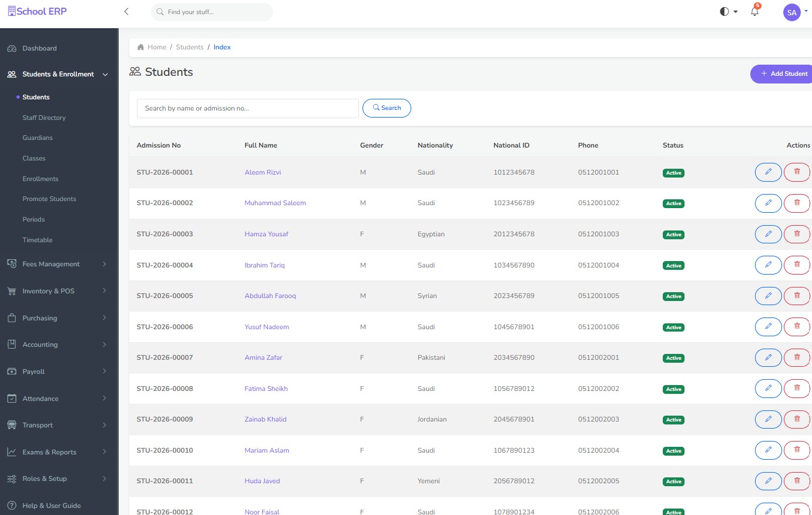Delete student Abdullah Farooq
Image resolution: width=812 pixels, height=515 pixels.
[797, 296]
